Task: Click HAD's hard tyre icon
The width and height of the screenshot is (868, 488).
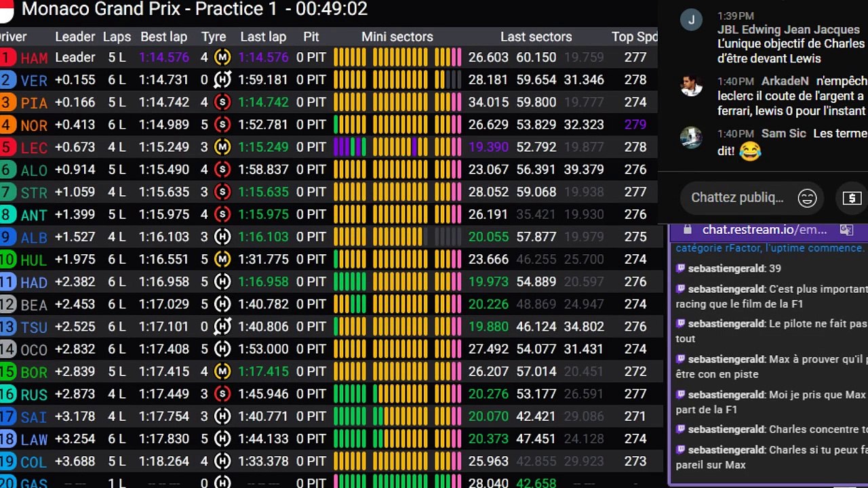Action: (x=222, y=281)
